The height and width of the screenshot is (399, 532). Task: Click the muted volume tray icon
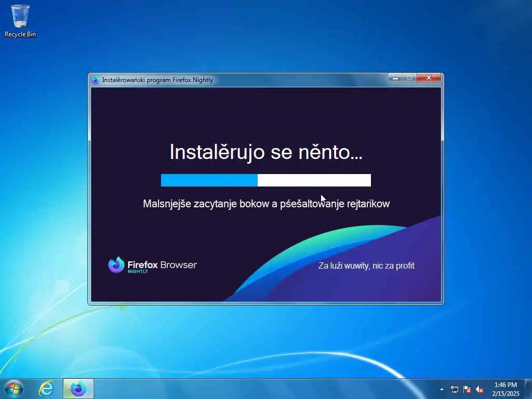pyautogui.click(x=480, y=389)
